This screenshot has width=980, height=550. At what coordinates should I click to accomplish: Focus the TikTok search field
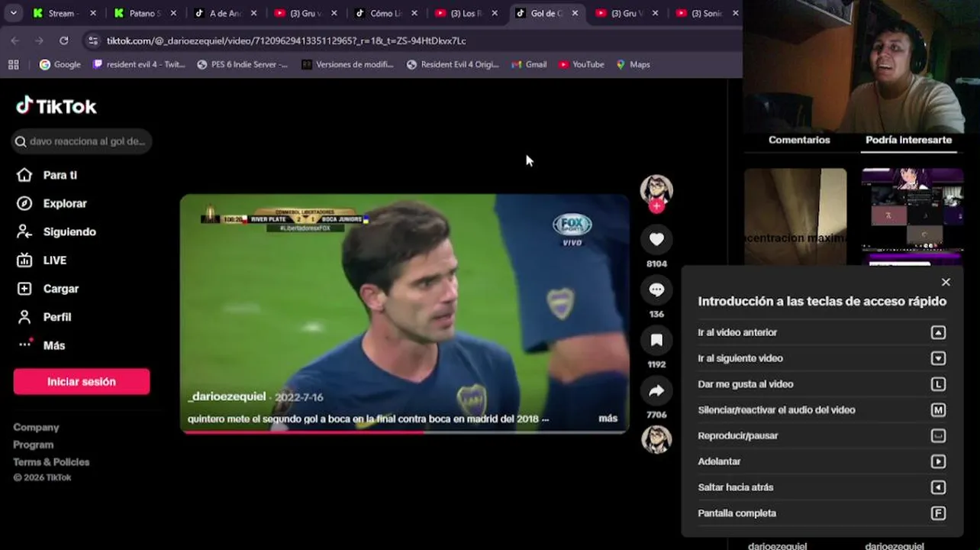pos(82,141)
